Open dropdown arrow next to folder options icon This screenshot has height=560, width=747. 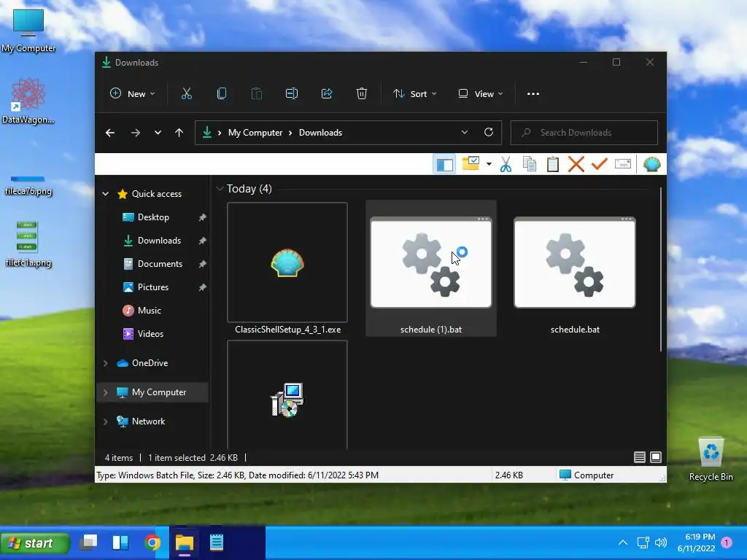(489, 164)
